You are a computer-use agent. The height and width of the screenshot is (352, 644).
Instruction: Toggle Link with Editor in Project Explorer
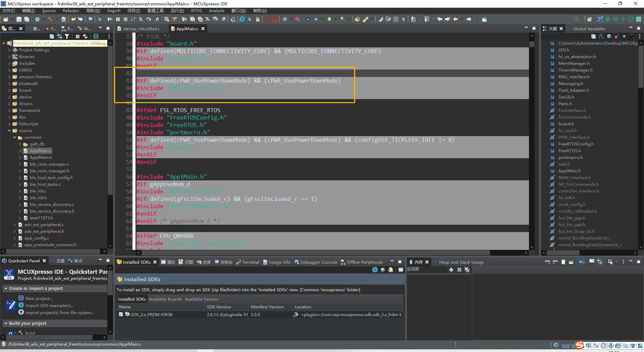point(59,36)
